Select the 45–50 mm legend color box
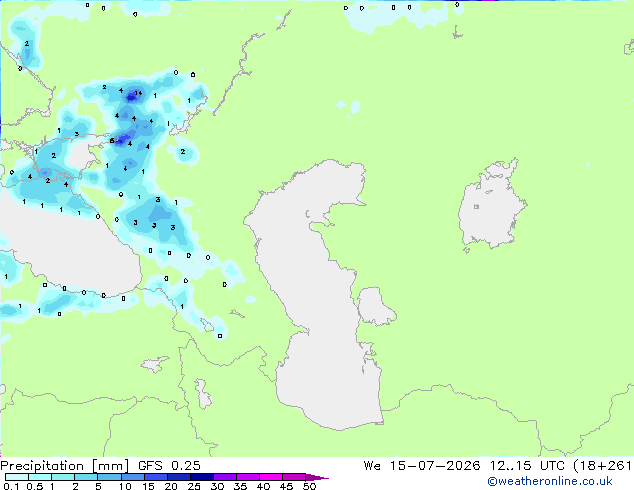The image size is (634, 490). coord(294,477)
